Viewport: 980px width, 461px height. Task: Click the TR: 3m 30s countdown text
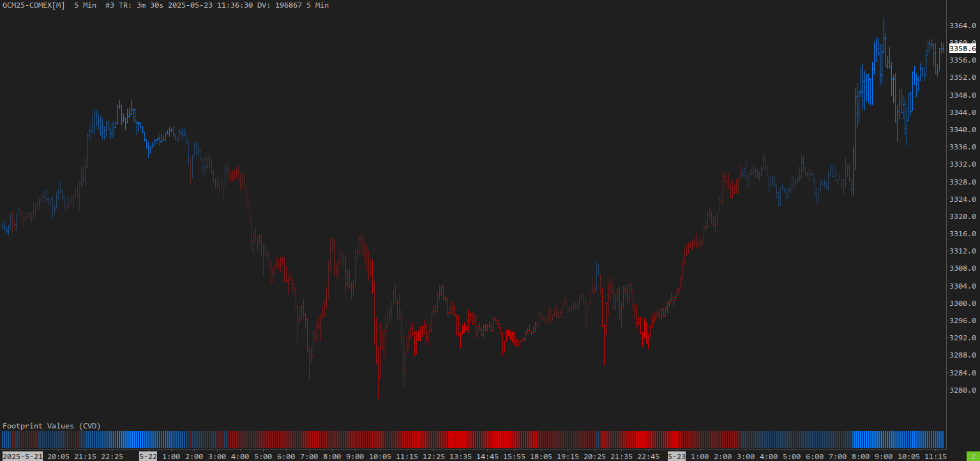142,5
